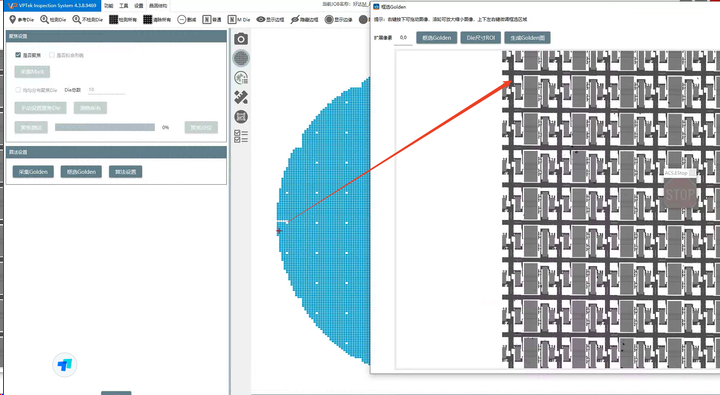Click the 扩展像素 input field

[x=403, y=38]
